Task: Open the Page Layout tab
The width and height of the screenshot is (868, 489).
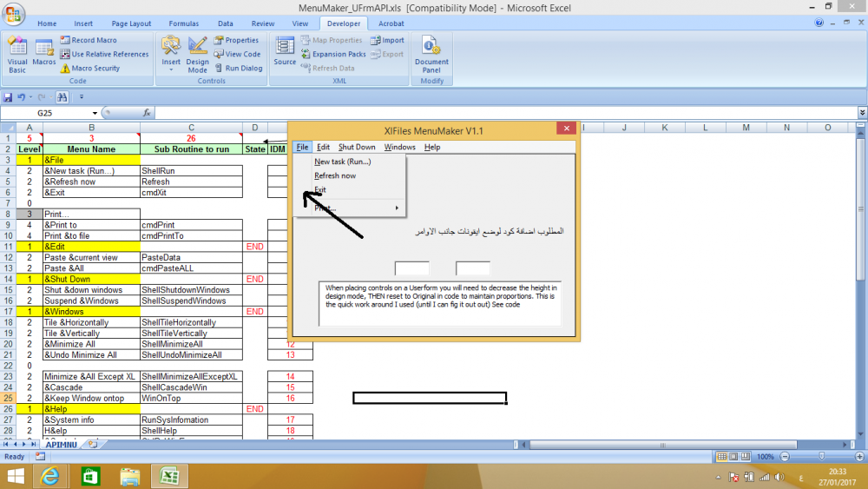Action: click(x=131, y=23)
